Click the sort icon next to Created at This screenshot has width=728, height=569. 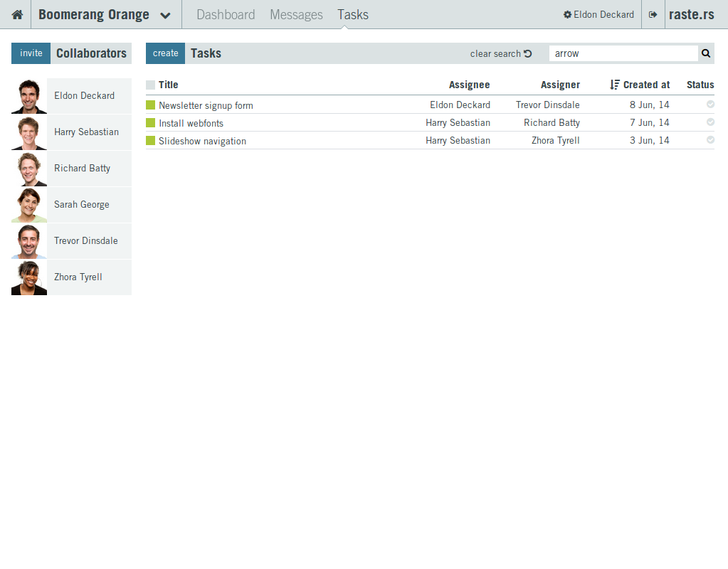coord(615,85)
